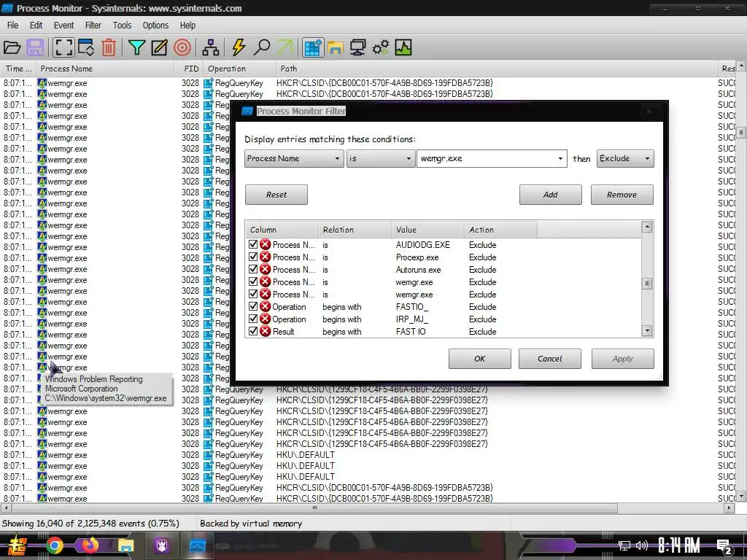Open the 'is' relation dropdown
The image size is (747, 560).
(380, 158)
